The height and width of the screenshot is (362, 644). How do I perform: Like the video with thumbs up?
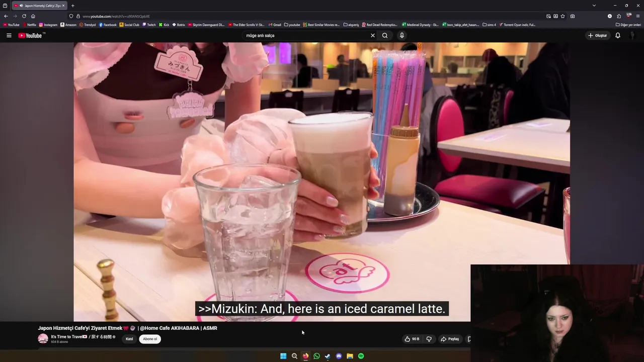[412, 339]
